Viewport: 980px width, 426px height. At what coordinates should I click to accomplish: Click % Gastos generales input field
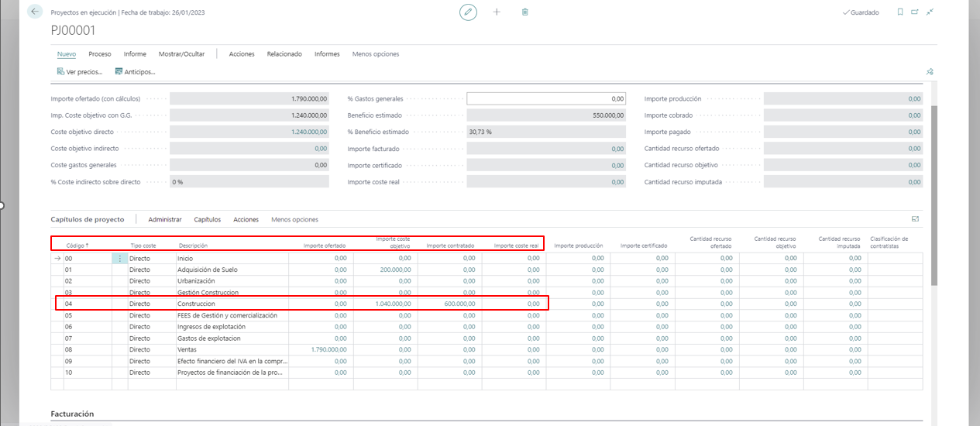(x=547, y=98)
